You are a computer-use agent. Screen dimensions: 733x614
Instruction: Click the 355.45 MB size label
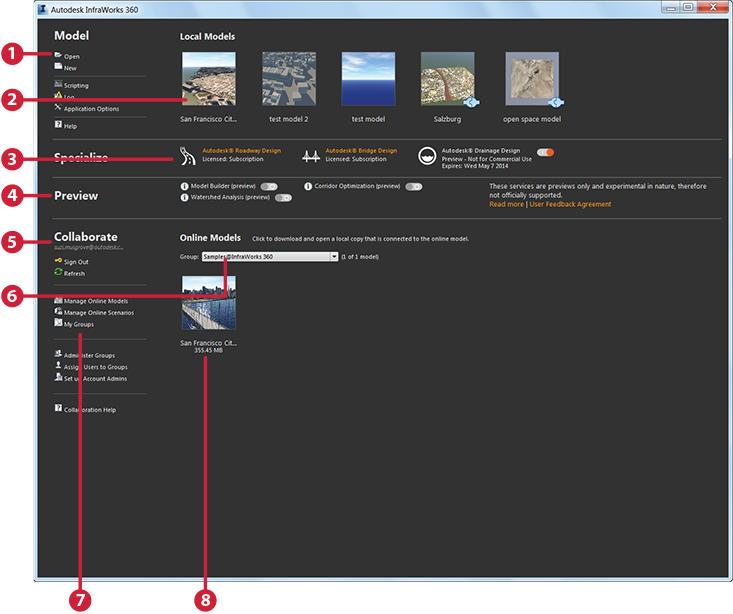pyautogui.click(x=208, y=350)
